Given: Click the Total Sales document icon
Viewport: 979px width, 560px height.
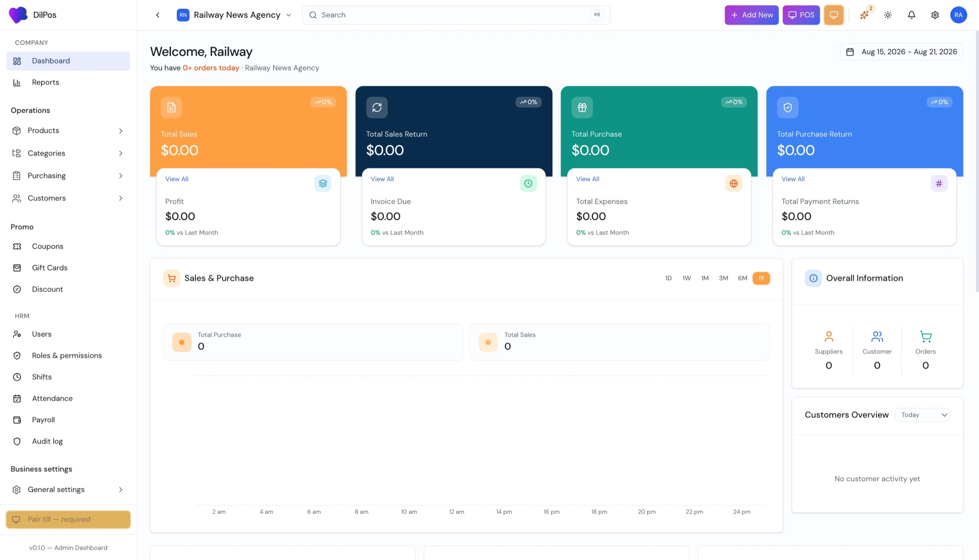Looking at the screenshot, I should click(171, 107).
